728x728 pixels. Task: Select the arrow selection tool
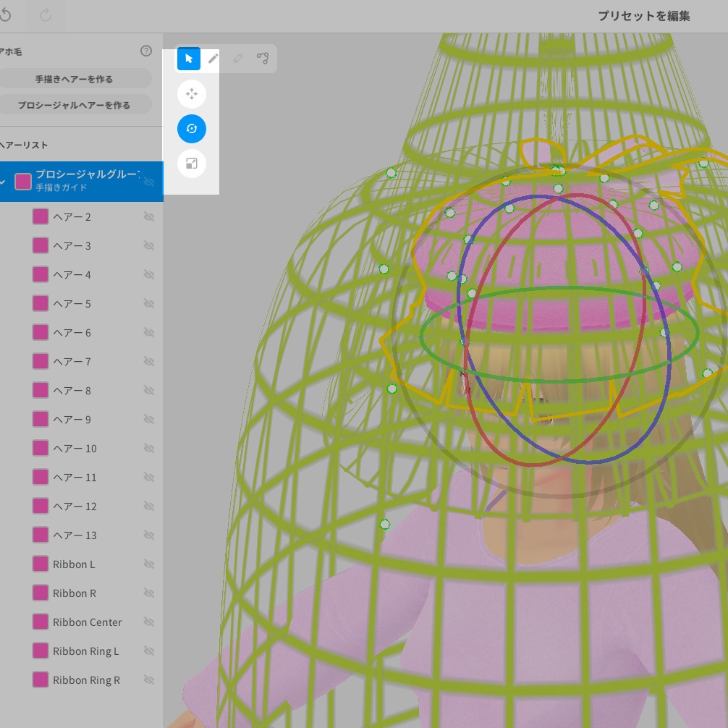tap(188, 59)
